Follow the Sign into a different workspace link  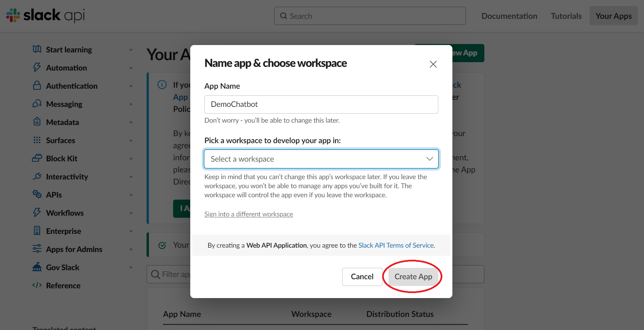(x=248, y=214)
